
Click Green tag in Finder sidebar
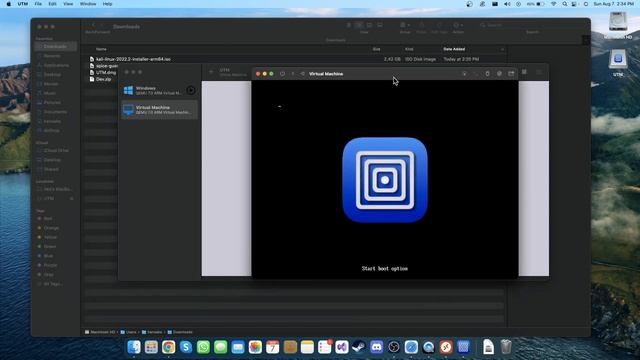[x=50, y=247]
